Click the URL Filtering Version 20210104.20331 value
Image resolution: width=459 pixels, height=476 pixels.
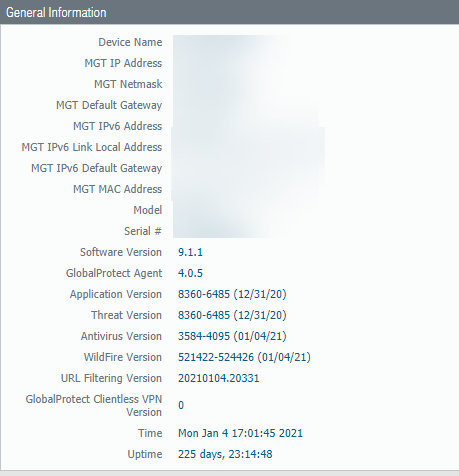tap(219, 378)
